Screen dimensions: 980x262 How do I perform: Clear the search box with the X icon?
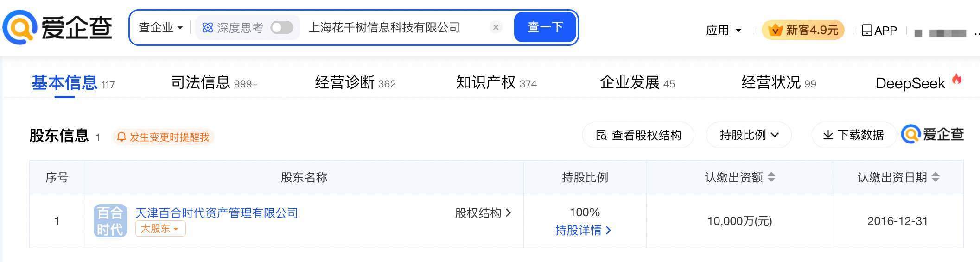(x=496, y=27)
